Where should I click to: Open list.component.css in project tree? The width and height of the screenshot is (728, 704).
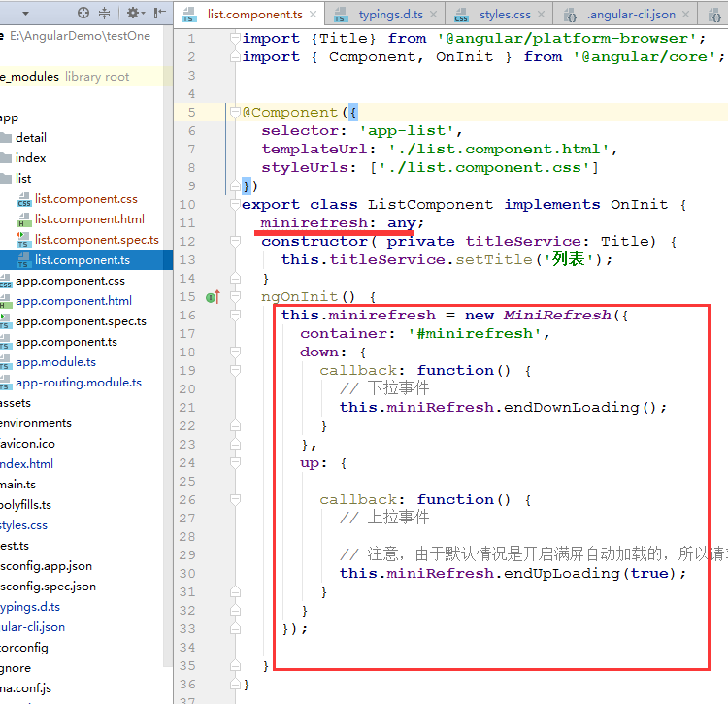click(86, 199)
